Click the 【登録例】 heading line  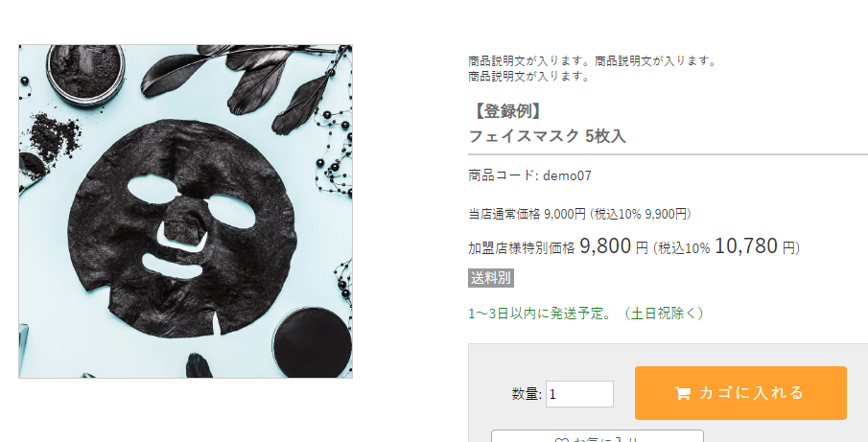pos(505,111)
